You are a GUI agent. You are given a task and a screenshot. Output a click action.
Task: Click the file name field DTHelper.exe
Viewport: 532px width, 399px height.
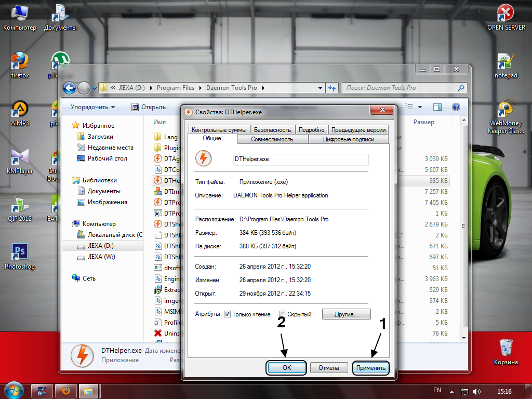coord(301,159)
